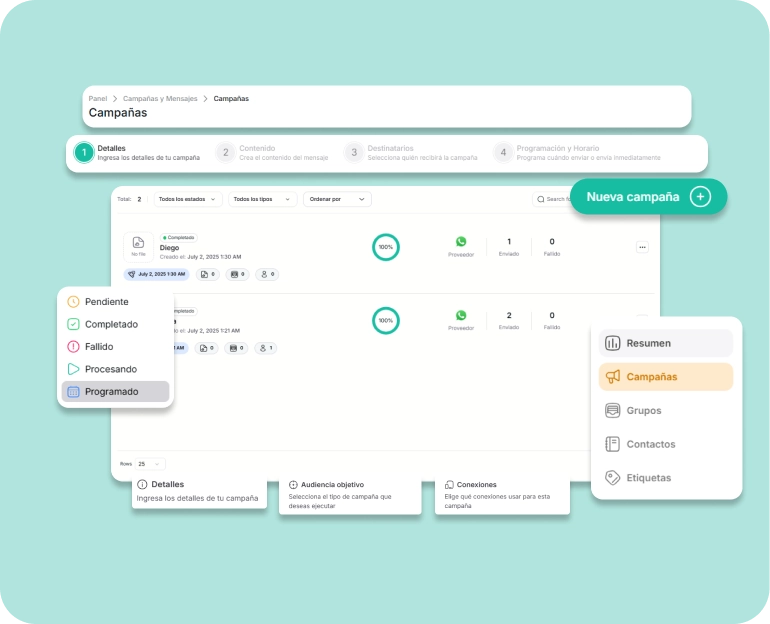
Task: Click the Grupos icon in side menu
Action: tap(613, 411)
